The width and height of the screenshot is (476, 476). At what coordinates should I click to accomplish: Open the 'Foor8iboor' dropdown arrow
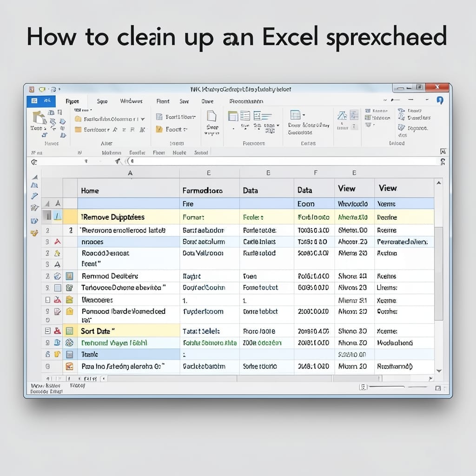(x=194, y=117)
